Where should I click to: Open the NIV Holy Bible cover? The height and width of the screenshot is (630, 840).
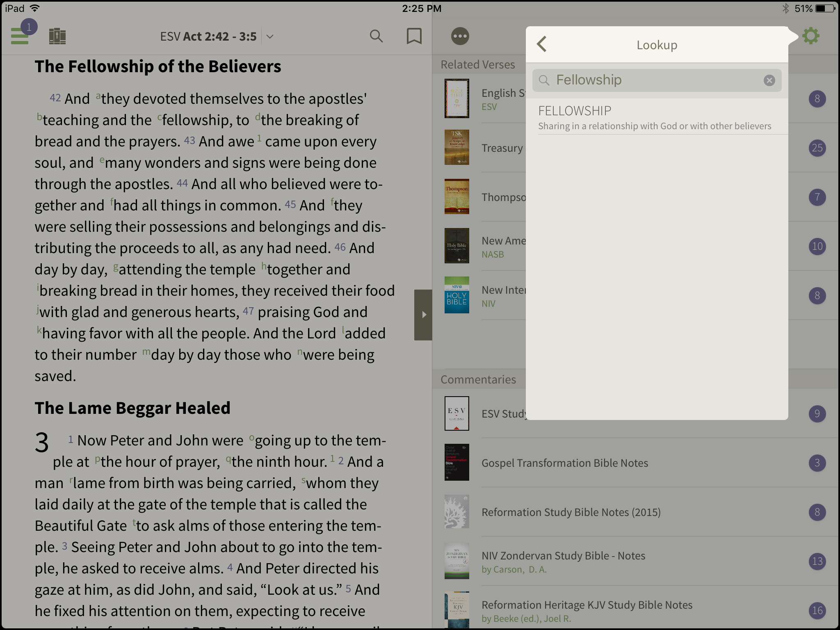457,295
